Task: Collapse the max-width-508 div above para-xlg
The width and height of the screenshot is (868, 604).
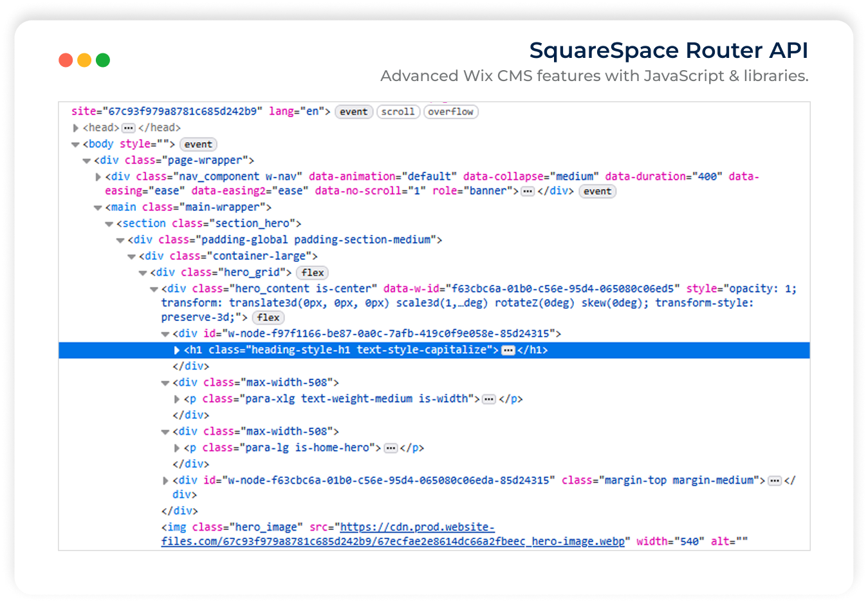Action: tap(165, 383)
